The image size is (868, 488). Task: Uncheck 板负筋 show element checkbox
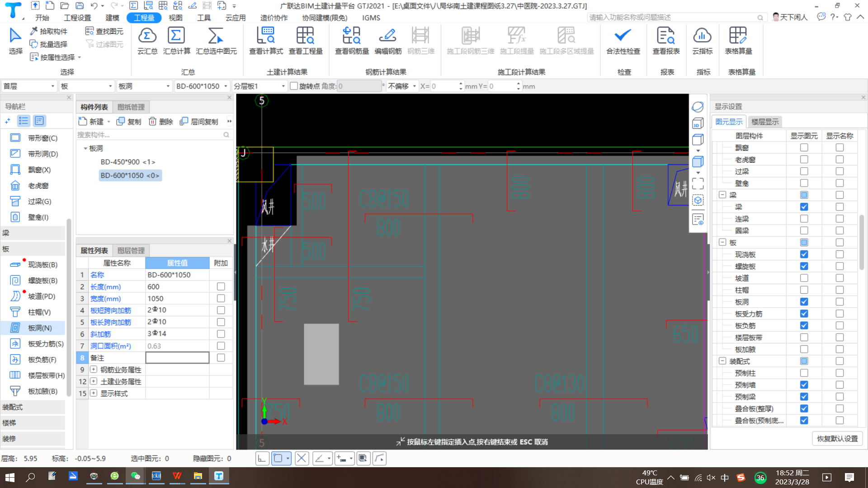tap(804, 325)
